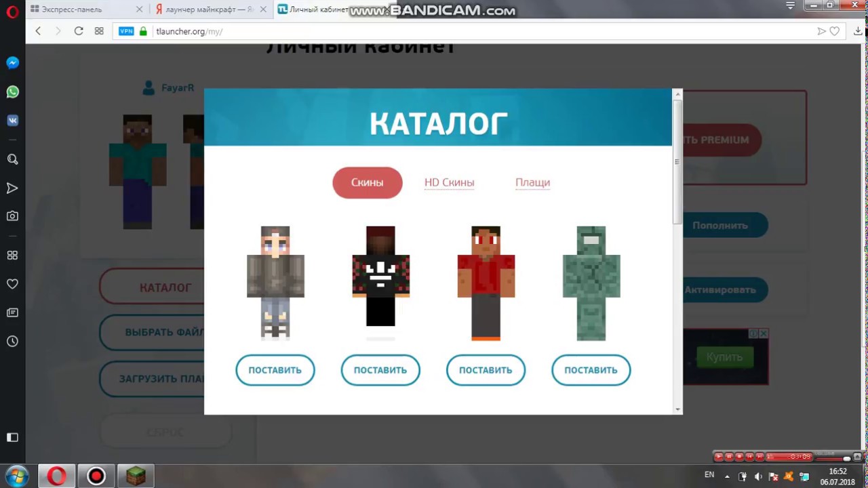Open the Windows Start menu orb
The image size is (868, 488).
pos(16,476)
